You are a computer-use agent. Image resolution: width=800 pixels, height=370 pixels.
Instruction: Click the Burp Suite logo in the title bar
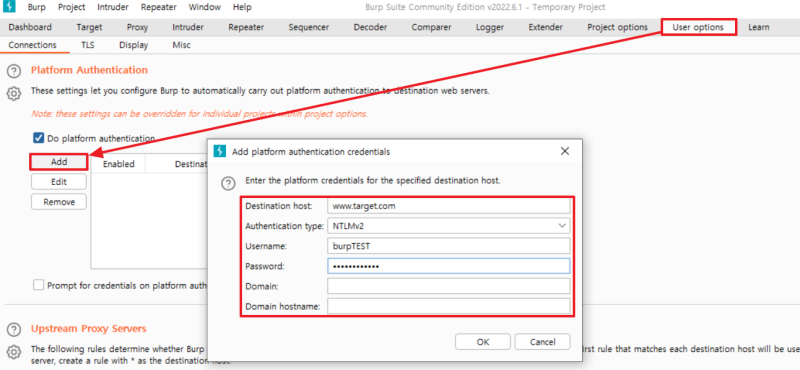[x=9, y=7]
